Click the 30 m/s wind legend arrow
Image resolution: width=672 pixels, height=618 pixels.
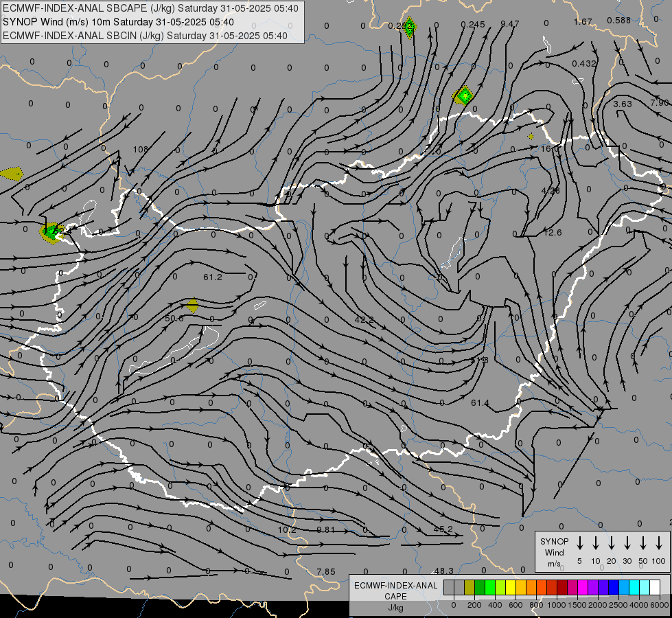pos(627,543)
